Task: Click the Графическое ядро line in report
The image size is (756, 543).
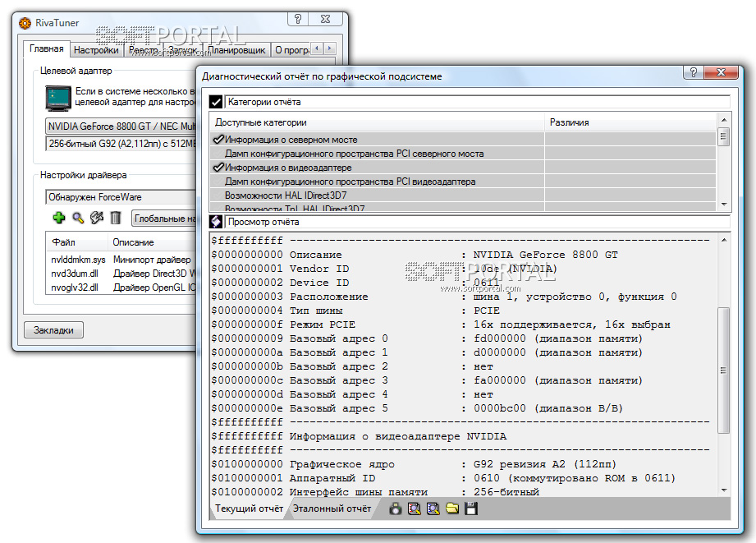Action: point(414,464)
